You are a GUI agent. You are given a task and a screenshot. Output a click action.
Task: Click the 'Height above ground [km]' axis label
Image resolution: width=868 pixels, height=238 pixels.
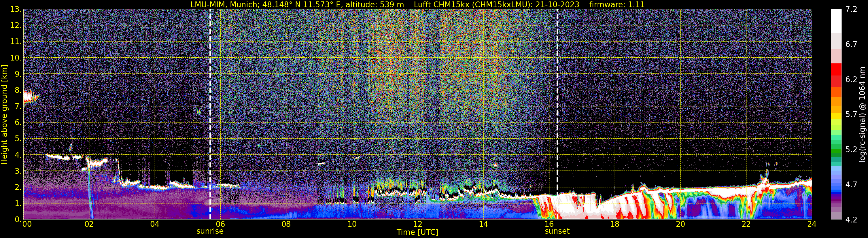click(4, 114)
